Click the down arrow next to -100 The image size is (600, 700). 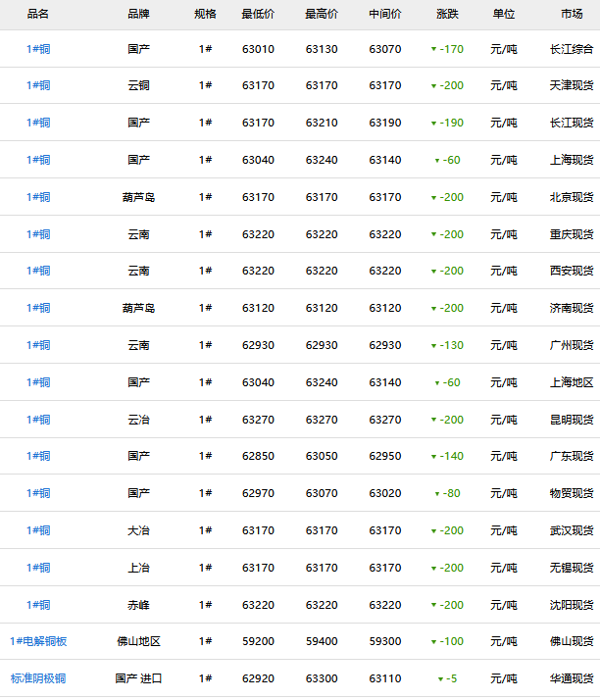433,642
